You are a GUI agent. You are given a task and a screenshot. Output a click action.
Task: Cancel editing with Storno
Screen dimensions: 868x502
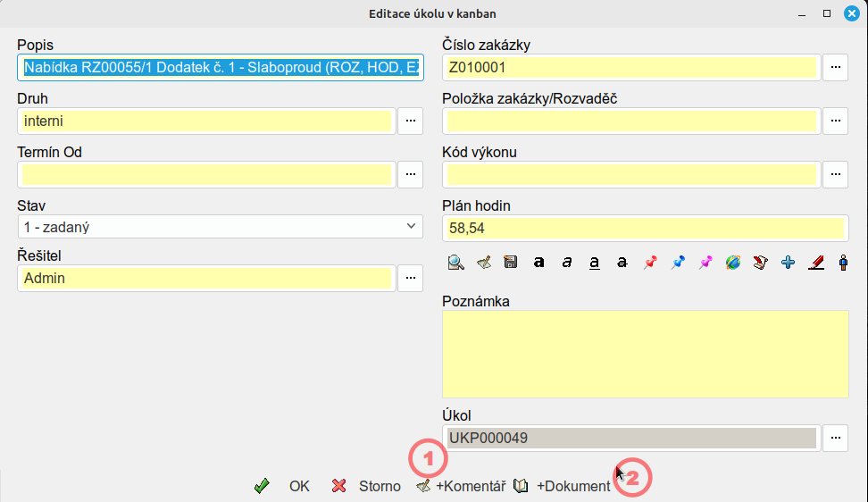pyautogui.click(x=366, y=486)
